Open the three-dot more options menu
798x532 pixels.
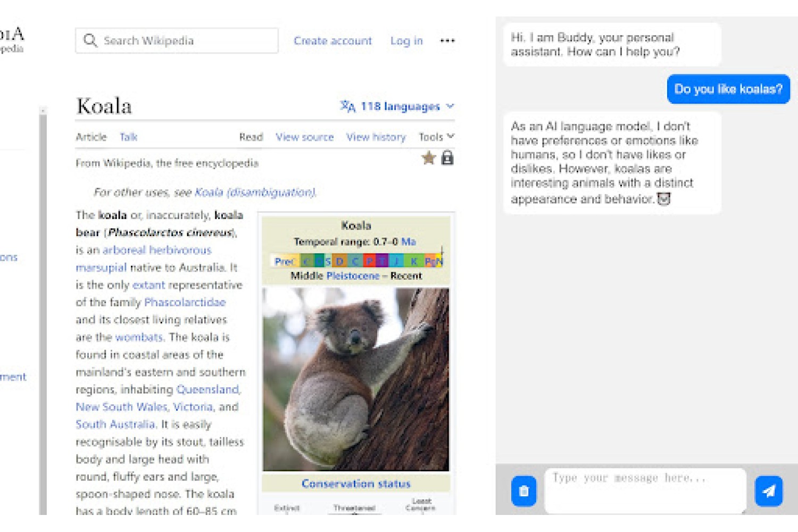point(447,40)
